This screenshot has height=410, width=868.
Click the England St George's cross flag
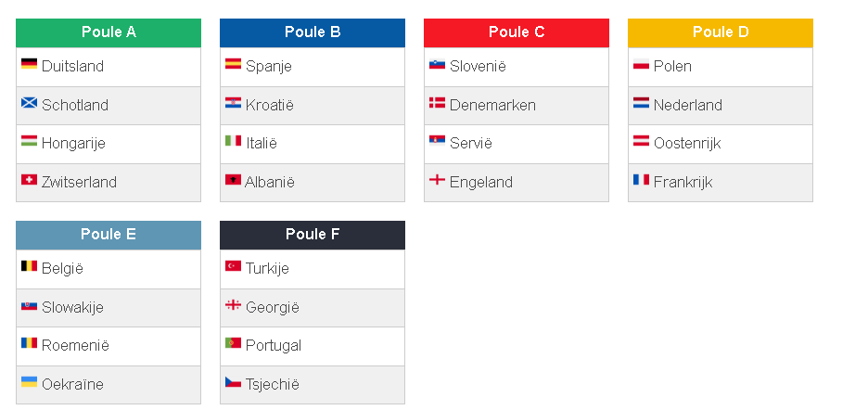[438, 180]
